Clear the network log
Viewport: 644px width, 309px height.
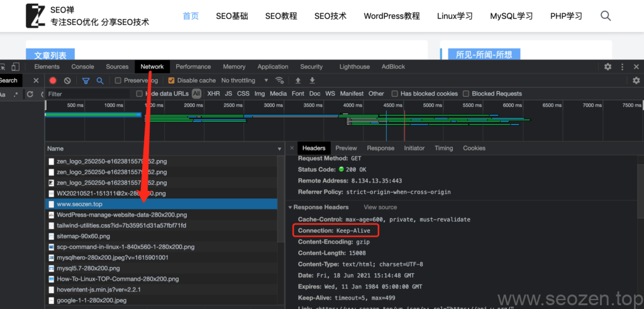[67, 81]
